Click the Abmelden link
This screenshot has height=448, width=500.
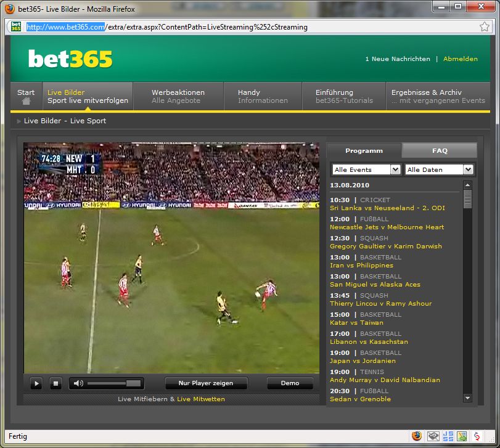(461, 59)
